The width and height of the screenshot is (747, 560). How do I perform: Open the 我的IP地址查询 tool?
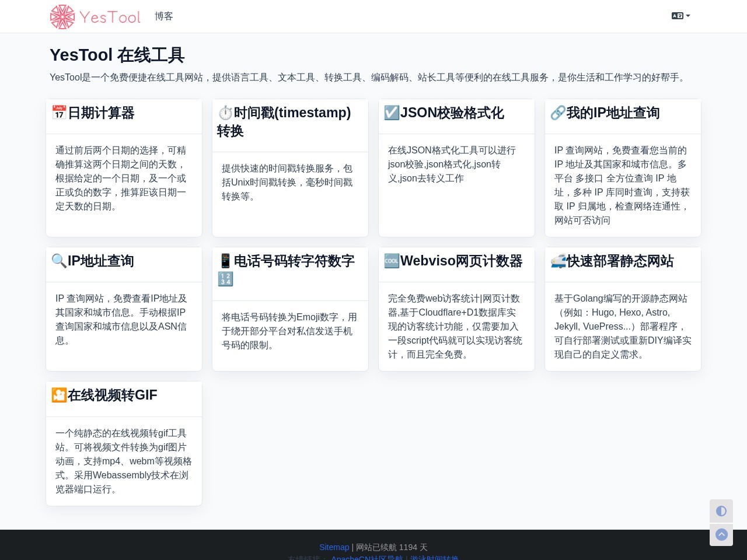pos(613,113)
